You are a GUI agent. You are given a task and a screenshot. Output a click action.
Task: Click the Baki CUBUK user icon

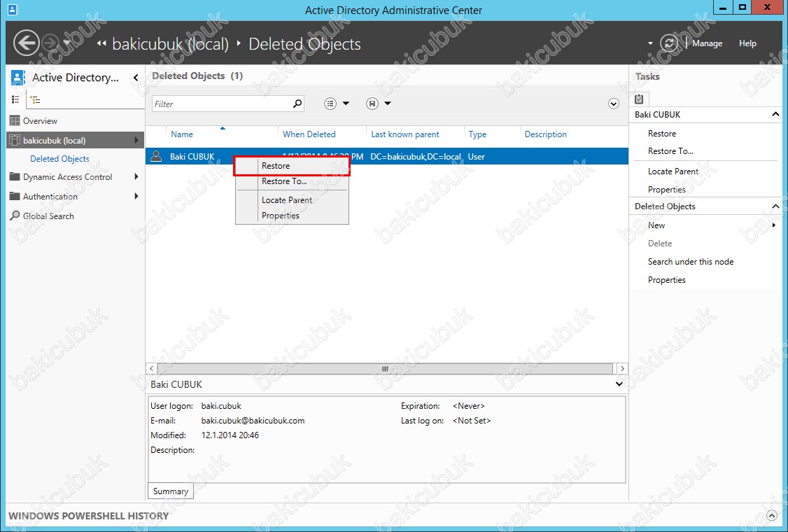point(156,156)
